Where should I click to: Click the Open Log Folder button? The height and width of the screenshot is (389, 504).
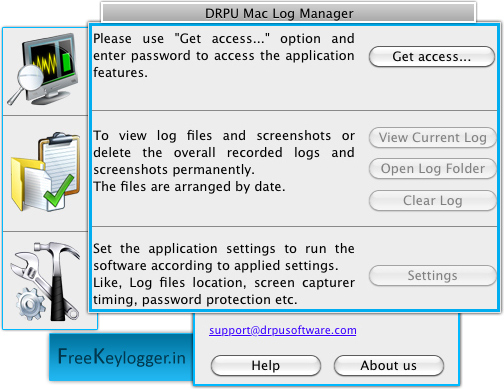tap(432, 169)
